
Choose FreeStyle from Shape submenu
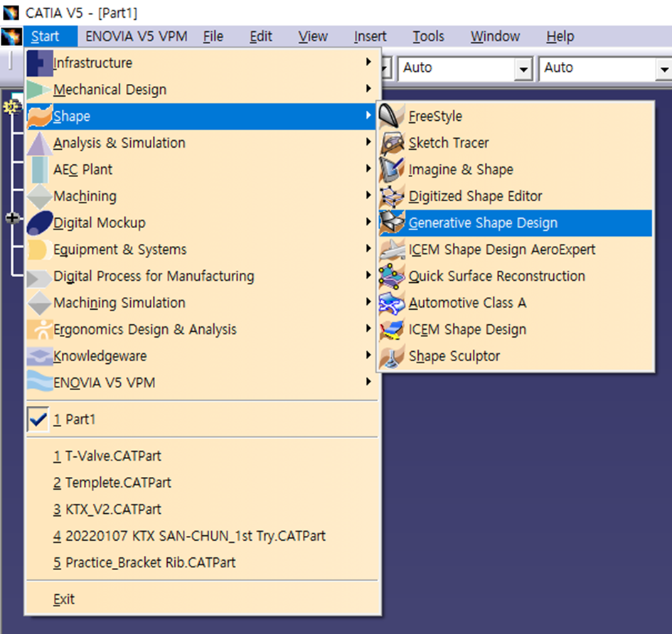[x=515, y=116]
